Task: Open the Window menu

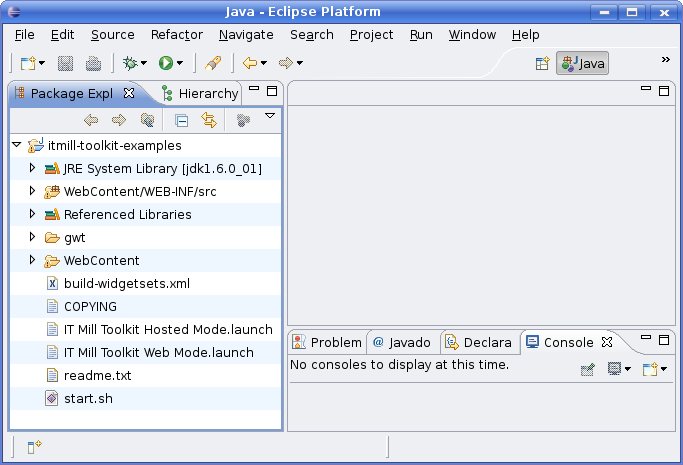Action: coord(472,35)
